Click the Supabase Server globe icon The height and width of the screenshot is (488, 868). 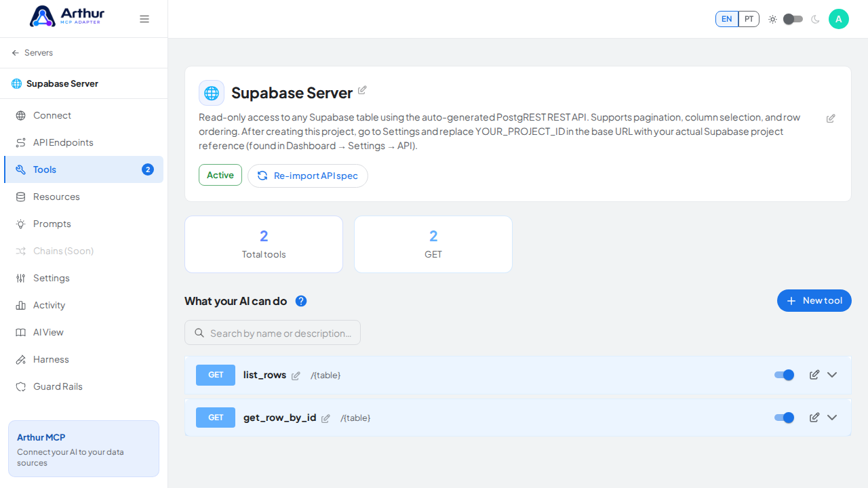(x=212, y=93)
